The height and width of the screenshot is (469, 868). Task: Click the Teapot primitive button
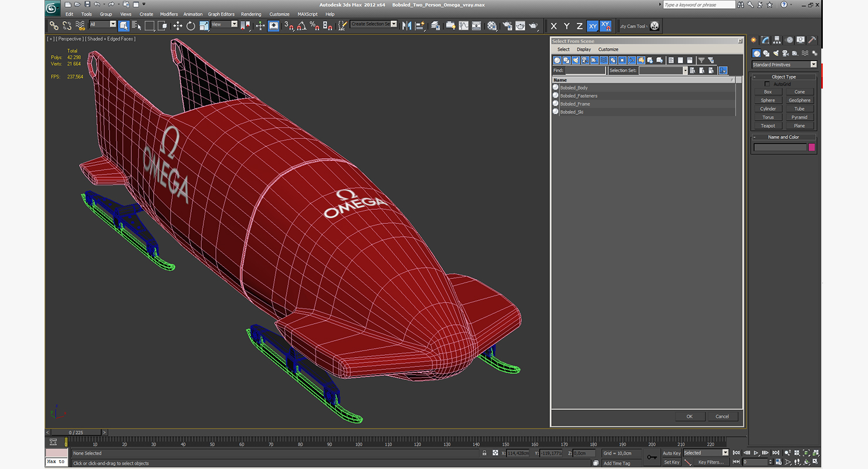768,126
